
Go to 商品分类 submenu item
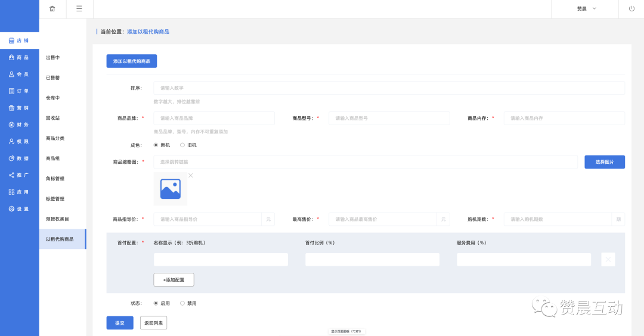[x=55, y=138]
